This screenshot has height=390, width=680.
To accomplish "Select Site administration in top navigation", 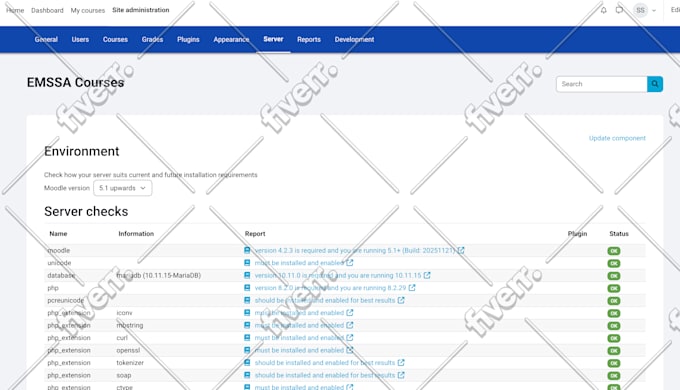I will pyautogui.click(x=141, y=10).
